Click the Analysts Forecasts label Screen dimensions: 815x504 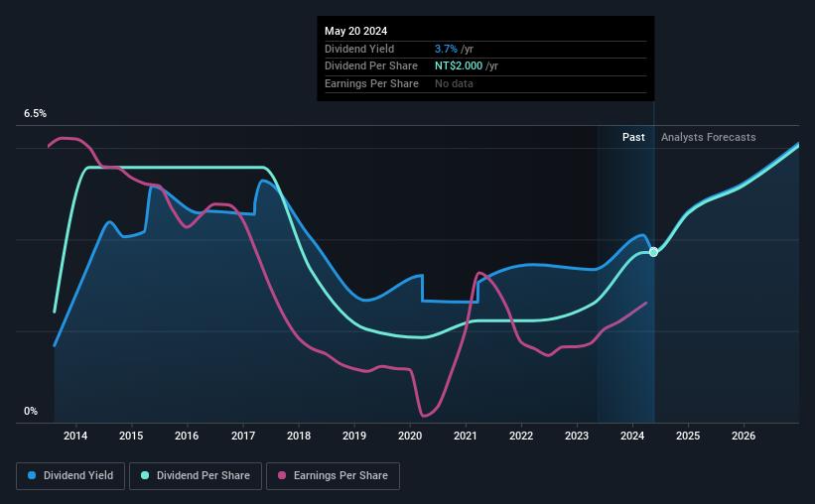[x=709, y=137]
